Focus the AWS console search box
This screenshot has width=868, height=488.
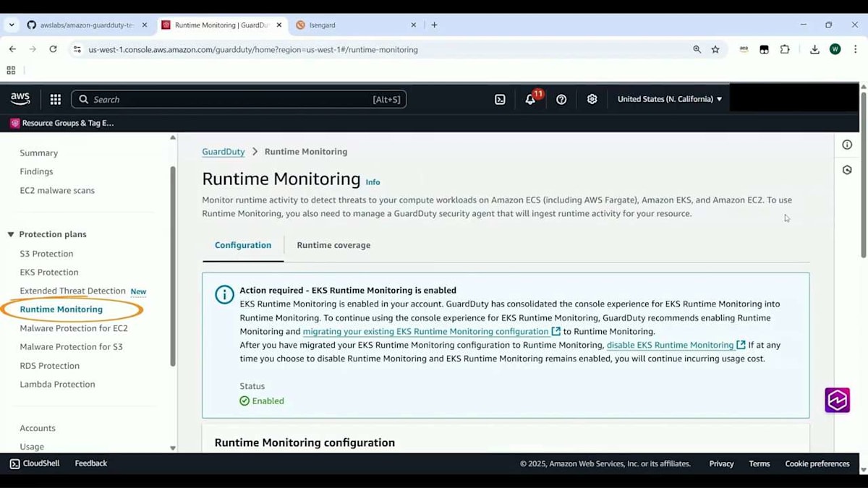click(x=239, y=100)
